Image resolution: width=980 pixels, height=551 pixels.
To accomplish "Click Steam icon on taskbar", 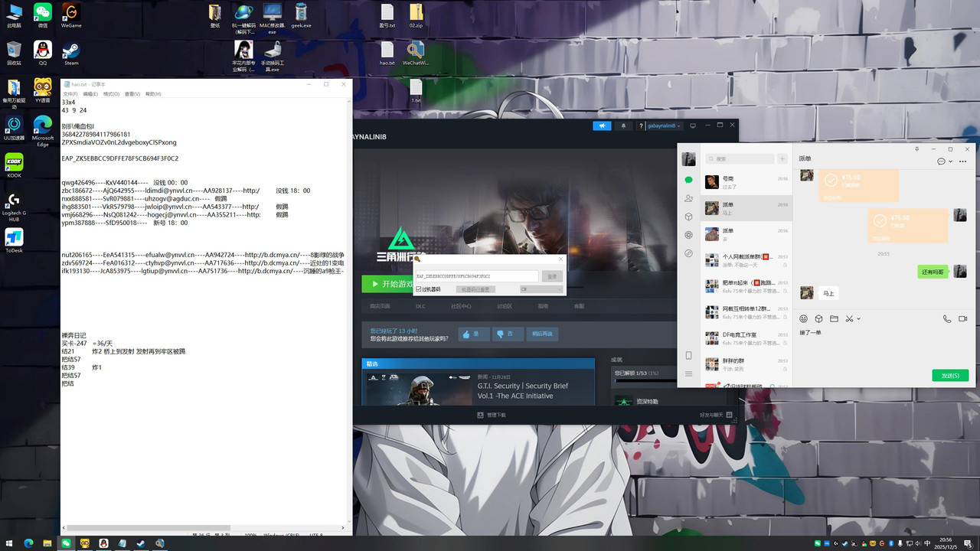I will tap(141, 543).
